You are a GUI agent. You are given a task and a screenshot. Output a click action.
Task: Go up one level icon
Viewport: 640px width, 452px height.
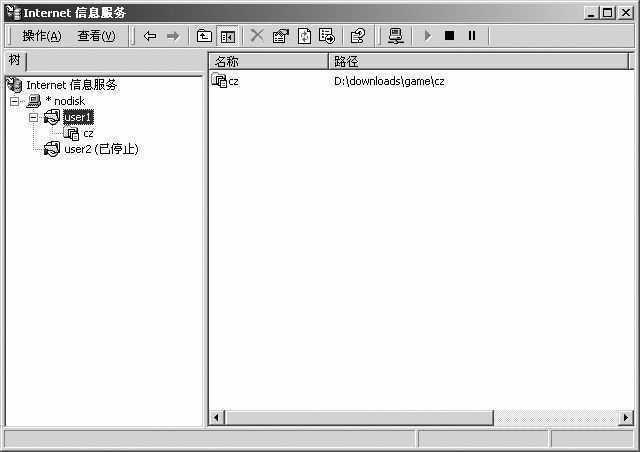204,36
